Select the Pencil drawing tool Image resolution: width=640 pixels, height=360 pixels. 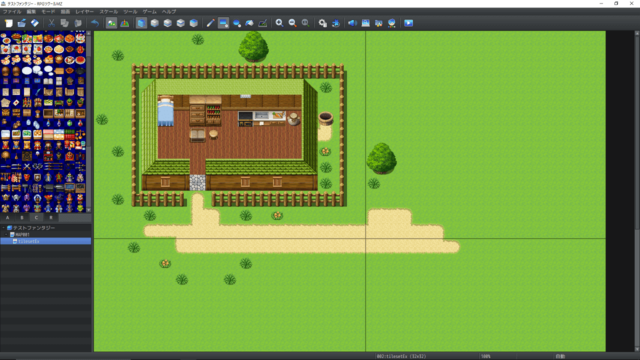pos(210,23)
